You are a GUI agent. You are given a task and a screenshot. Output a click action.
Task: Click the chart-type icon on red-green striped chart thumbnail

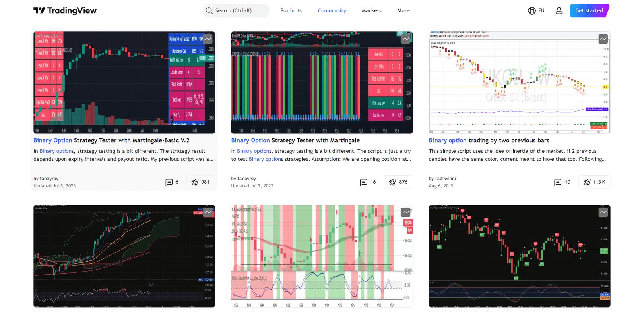405,212
